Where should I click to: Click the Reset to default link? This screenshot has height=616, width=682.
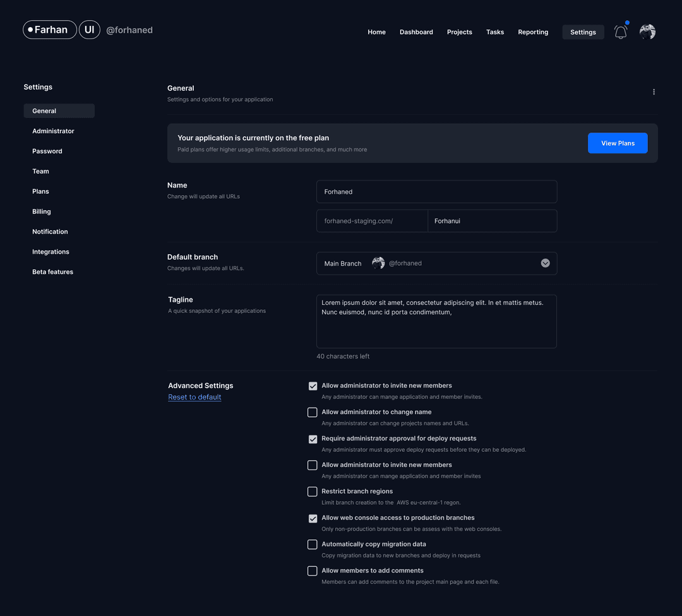(194, 397)
